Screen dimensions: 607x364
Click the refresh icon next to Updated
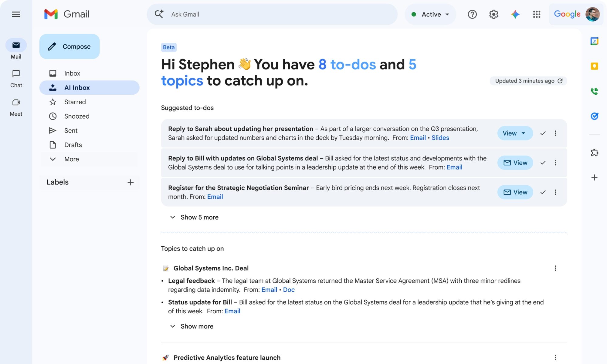560,81
